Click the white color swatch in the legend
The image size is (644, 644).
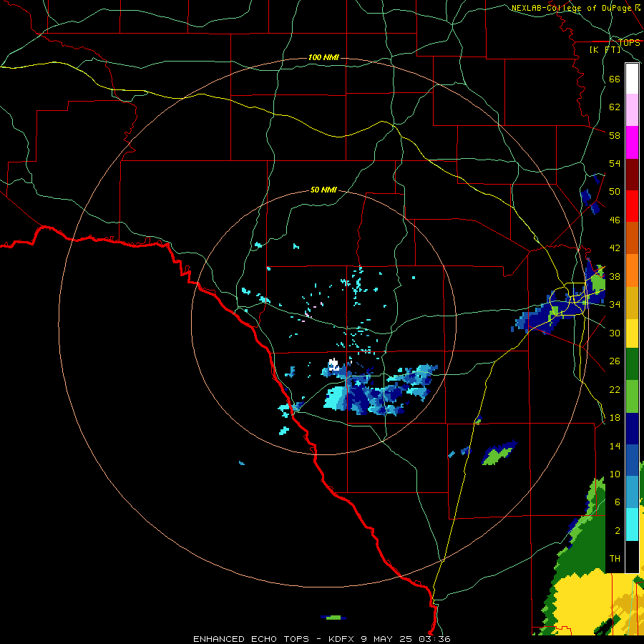point(632,79)
